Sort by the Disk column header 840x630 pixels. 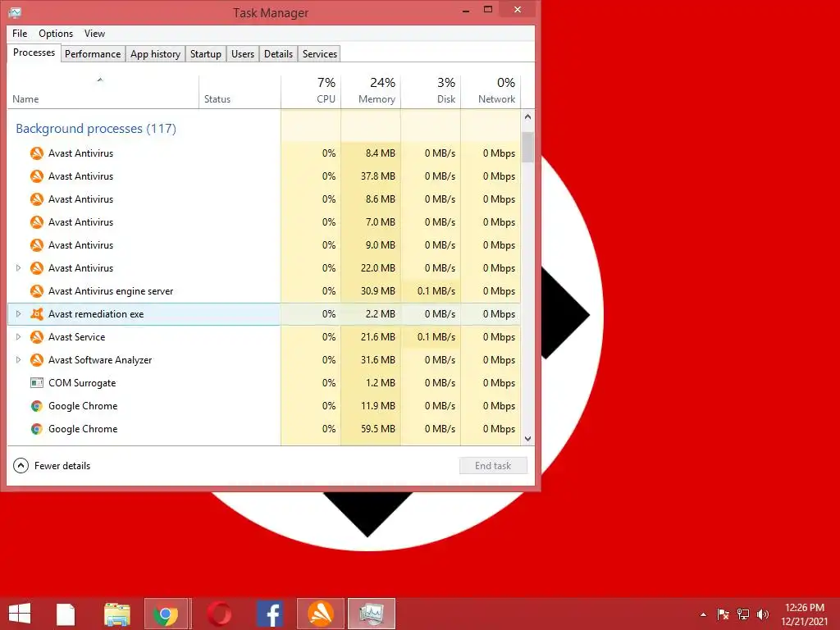(x=431, y=92)
